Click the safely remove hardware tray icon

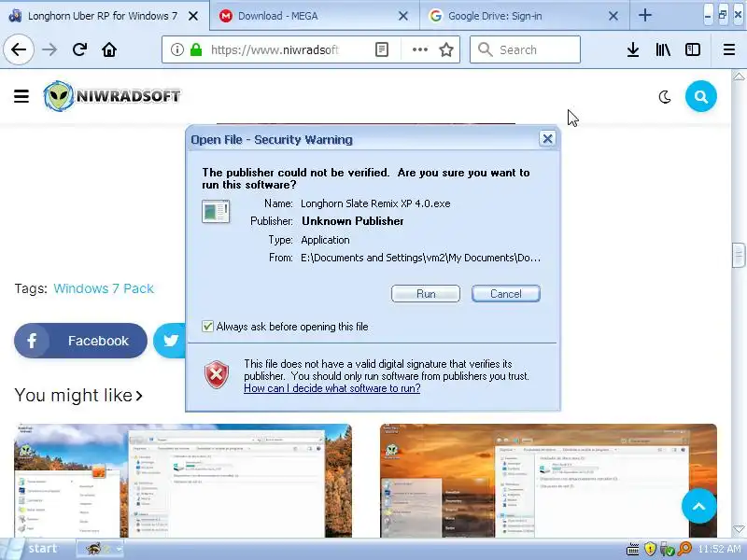pos(667,550)
